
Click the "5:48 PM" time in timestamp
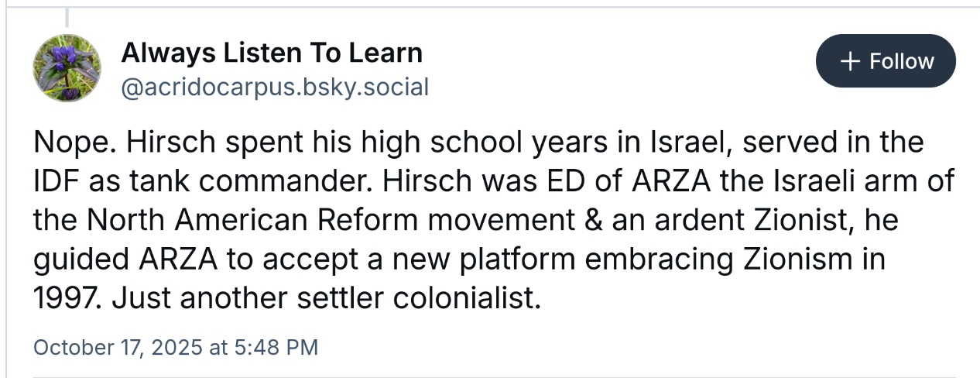277,346
